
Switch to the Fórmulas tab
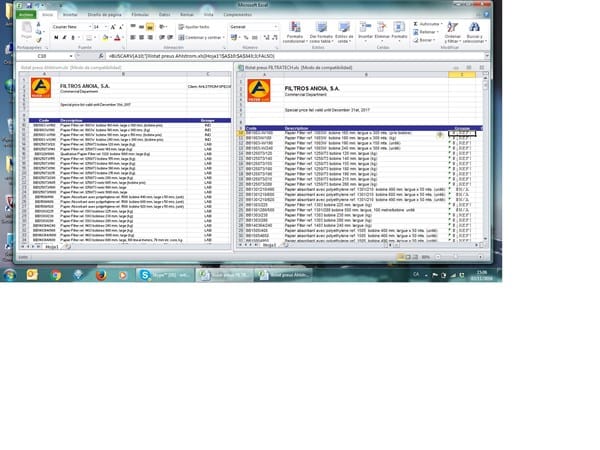click(140, 15)
